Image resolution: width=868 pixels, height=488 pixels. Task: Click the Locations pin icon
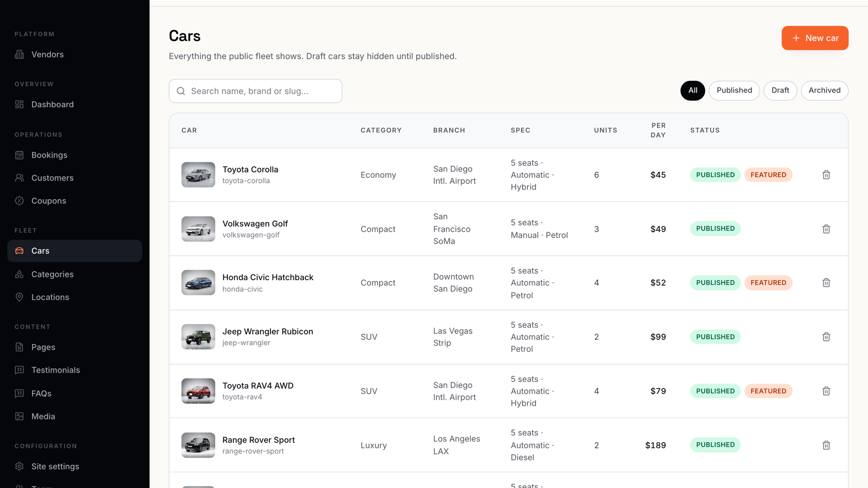pos(19,297)
